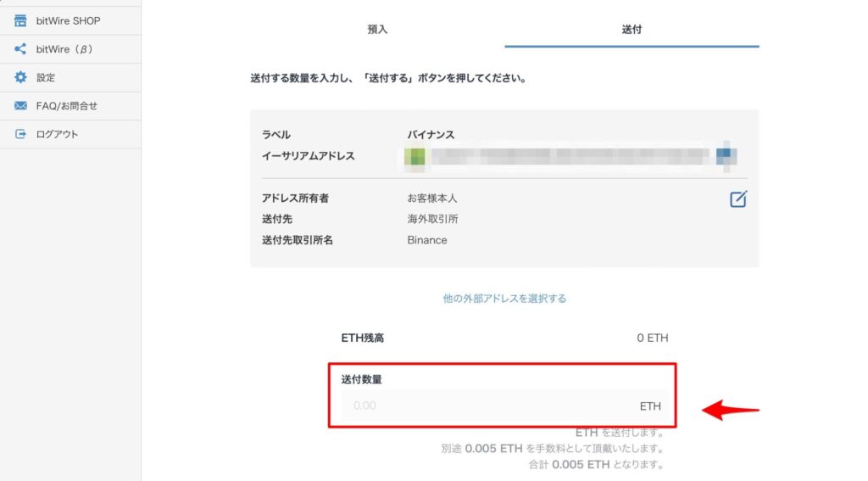
Task: Click the FAQ/お問合せ envelope icon
Action: point(20,106)
